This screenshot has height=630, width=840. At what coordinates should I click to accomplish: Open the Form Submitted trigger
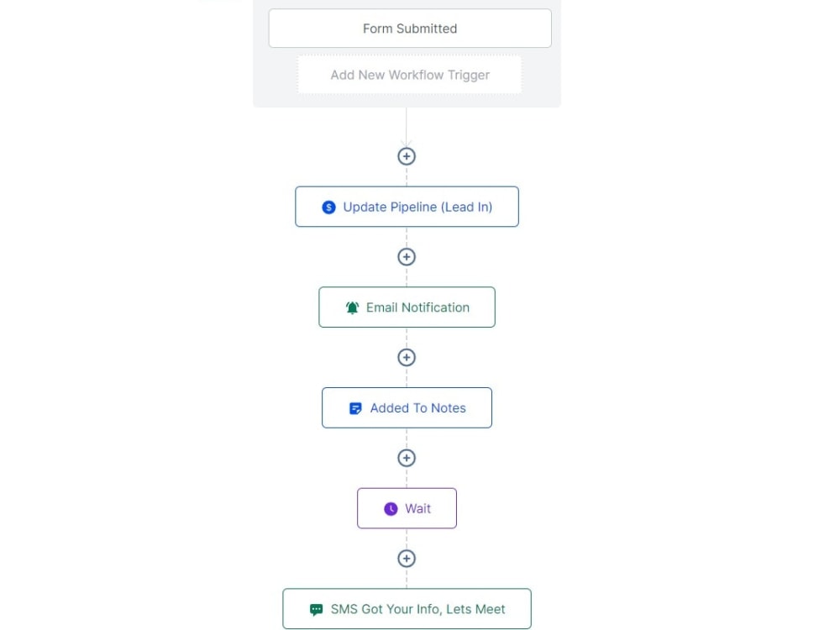[410, 29]
